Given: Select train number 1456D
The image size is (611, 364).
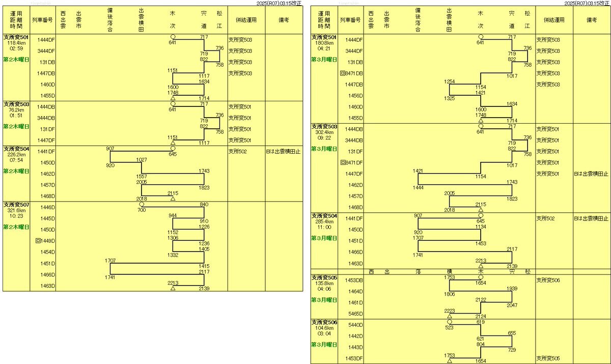Looking at the screenshot, I should click(x=354, y=96).
